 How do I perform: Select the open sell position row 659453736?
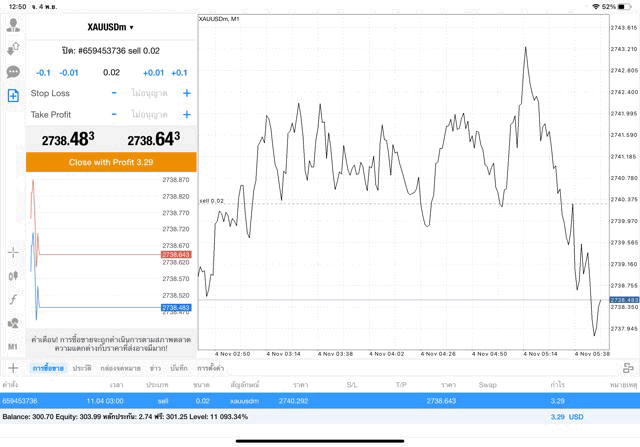pyautogui.click(x=300, y=400)
